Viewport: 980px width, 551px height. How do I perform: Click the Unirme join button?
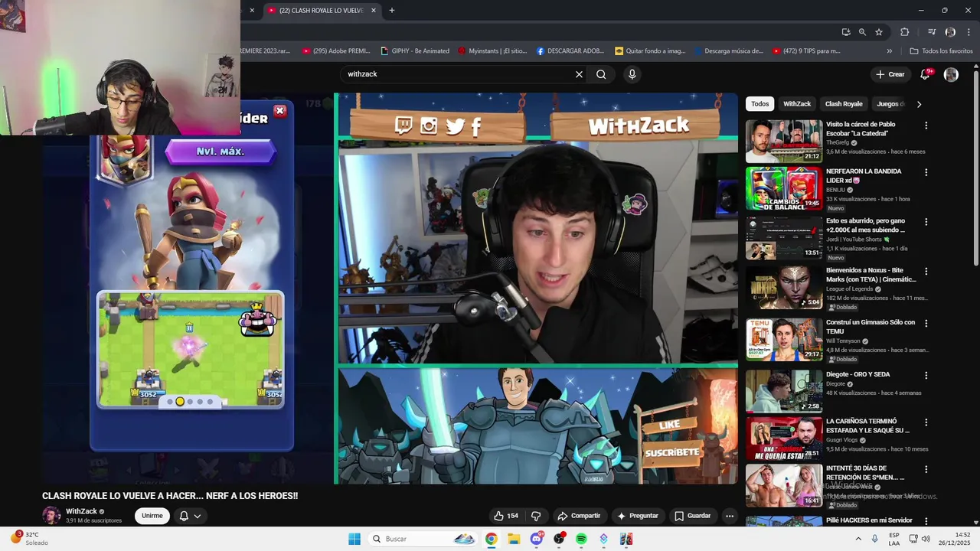coord(152,516)
